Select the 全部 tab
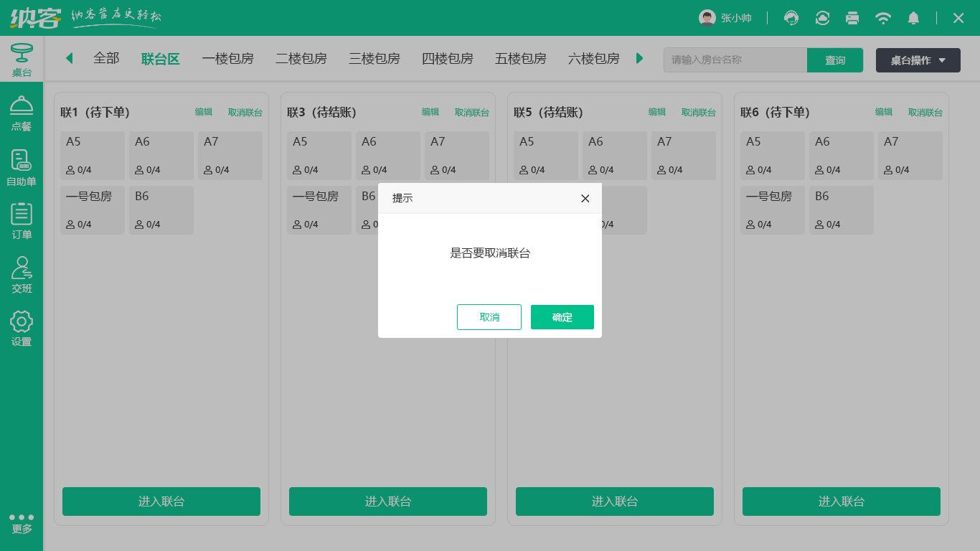Image resolution: width=980 pixels, height=551 pixels. pyautogui.click(x=106, y=59)
